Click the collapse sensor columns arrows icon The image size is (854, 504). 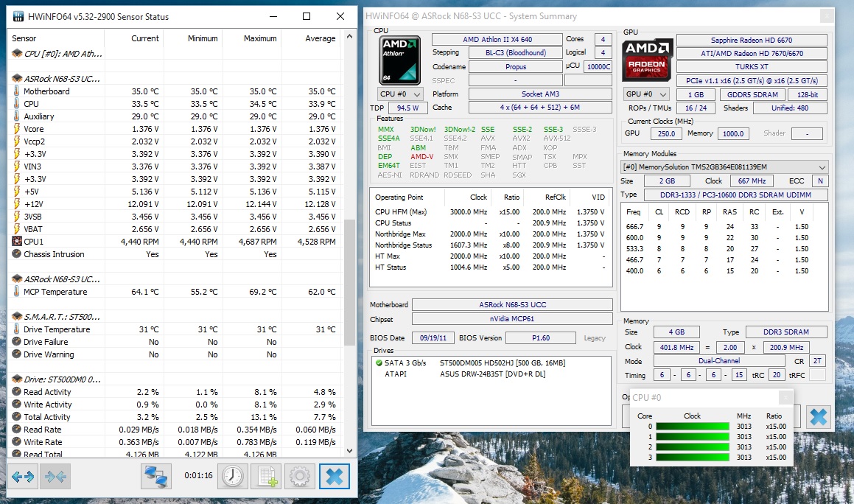pos(55,477)
